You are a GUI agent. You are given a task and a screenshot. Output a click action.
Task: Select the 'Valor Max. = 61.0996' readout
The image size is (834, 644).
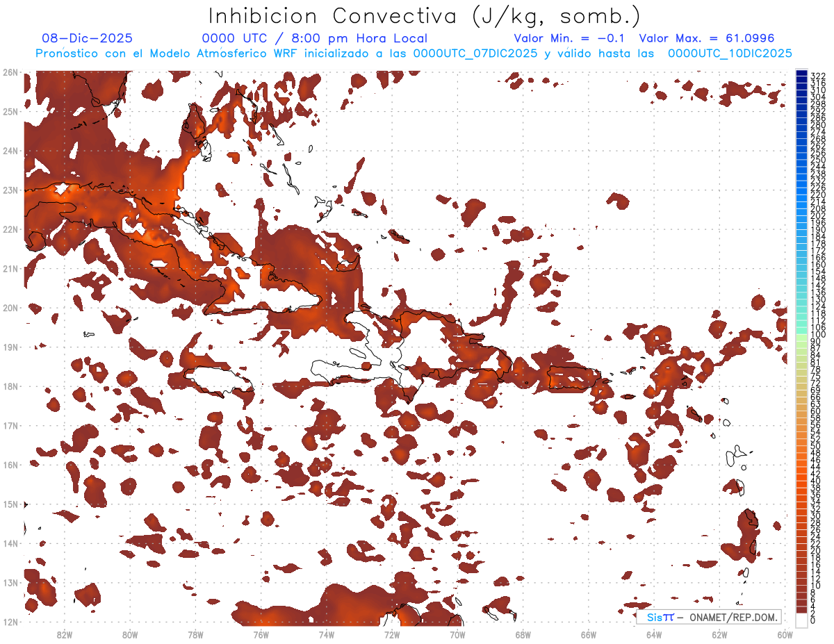[x=706, y=39]
